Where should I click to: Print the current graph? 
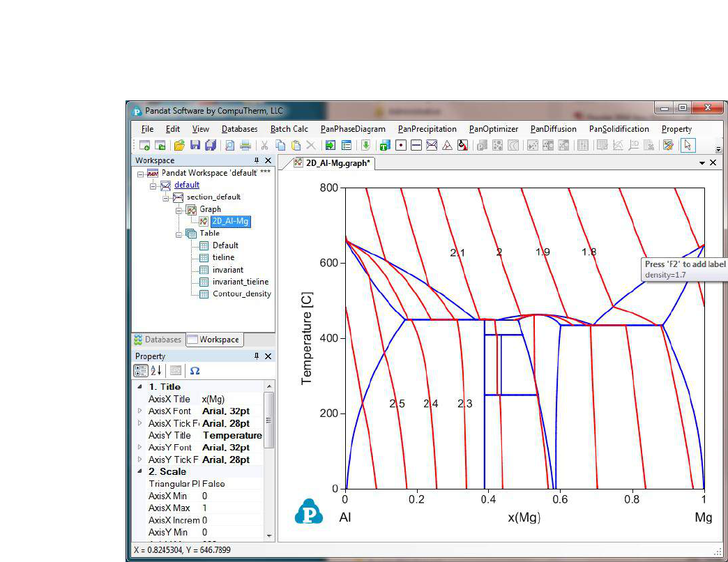(x=245, y=145)
